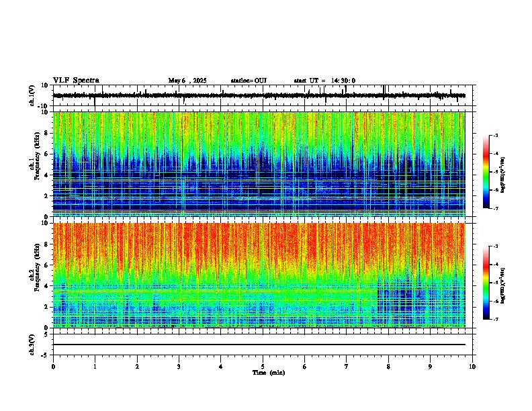The height and width of the screenshot is (411, 532).
Task: Click the log(PSD) label beside ch.2 color scale
Action: (502, 285)
